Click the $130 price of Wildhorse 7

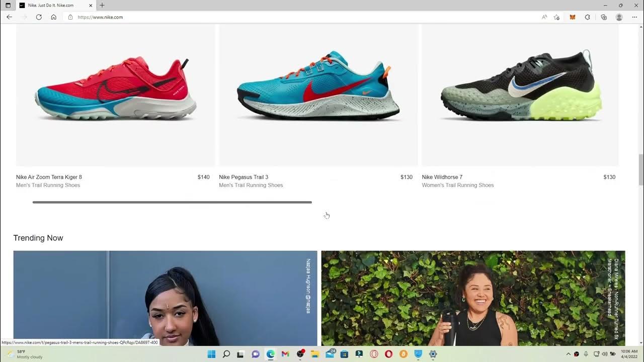[609, 177]
